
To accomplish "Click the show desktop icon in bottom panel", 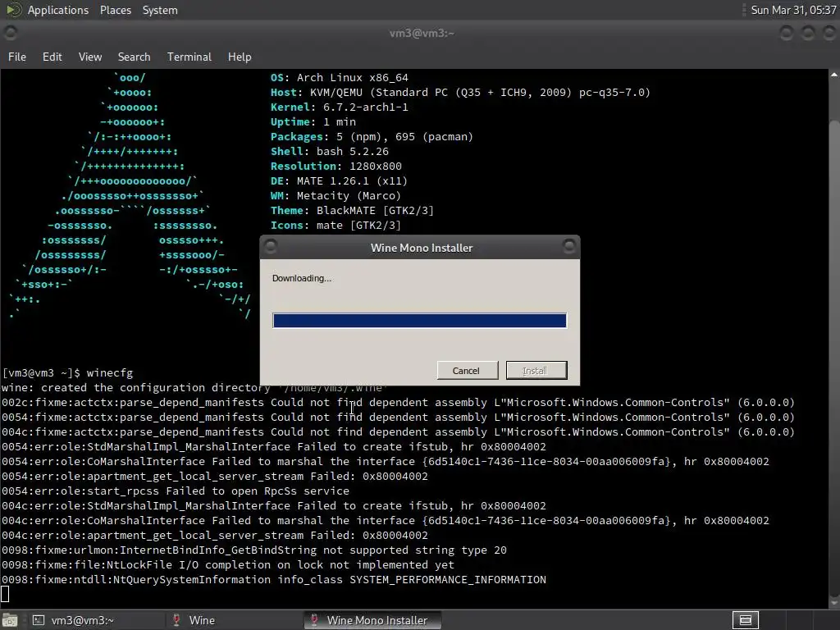I will point(10,620).
